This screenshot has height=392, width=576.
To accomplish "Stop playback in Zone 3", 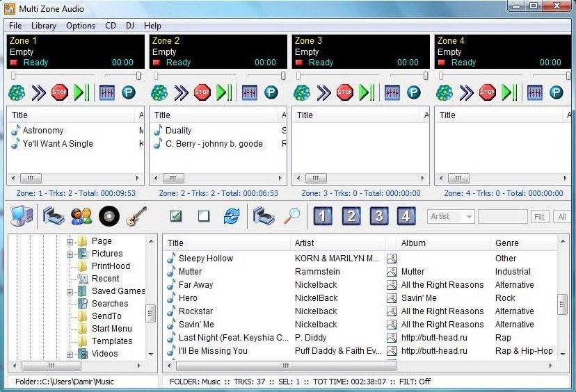I will coord(344,92).
